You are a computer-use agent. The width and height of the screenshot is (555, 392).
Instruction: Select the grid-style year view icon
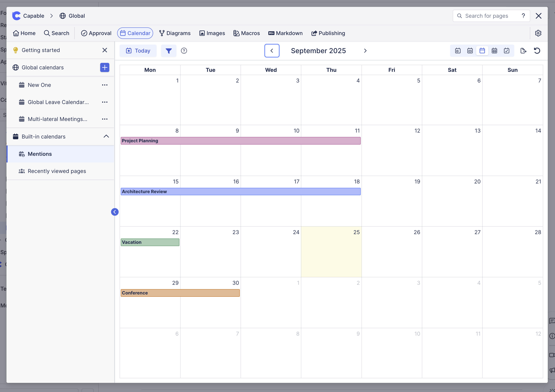tap(494, 50)
